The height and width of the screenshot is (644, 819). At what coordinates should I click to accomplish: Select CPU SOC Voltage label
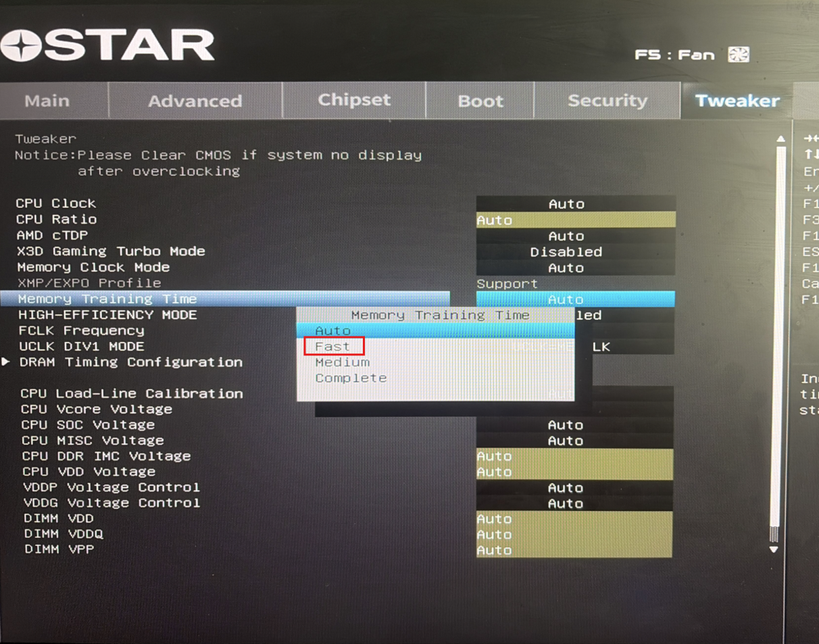(88, 424)
